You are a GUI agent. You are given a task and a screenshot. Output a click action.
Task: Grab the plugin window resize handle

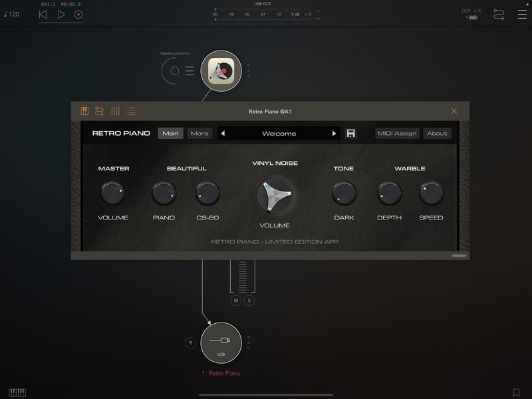(x=459, y=255)
